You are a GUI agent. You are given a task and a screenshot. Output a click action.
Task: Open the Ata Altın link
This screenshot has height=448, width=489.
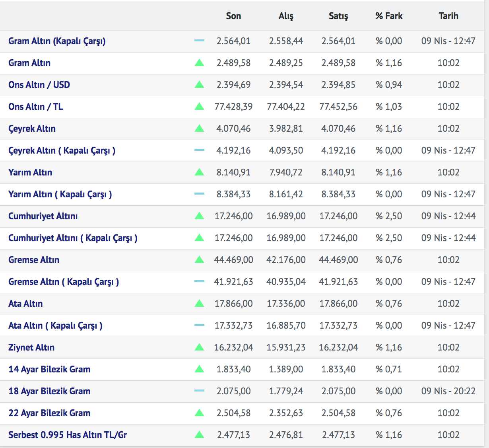pos(25,304)
